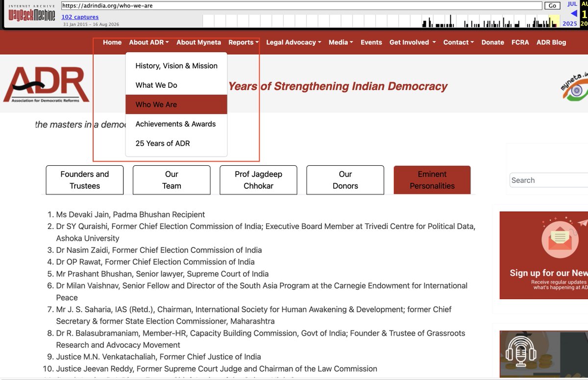Open the Events page
The width and height of the screenshot is (588, 380).
pos(371,42)
